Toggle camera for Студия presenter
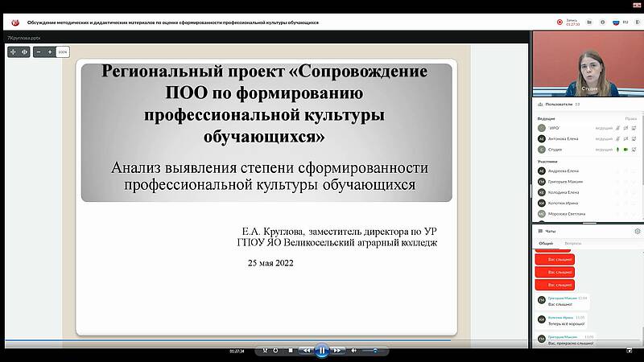644x362 pixels. click(625, 150)
